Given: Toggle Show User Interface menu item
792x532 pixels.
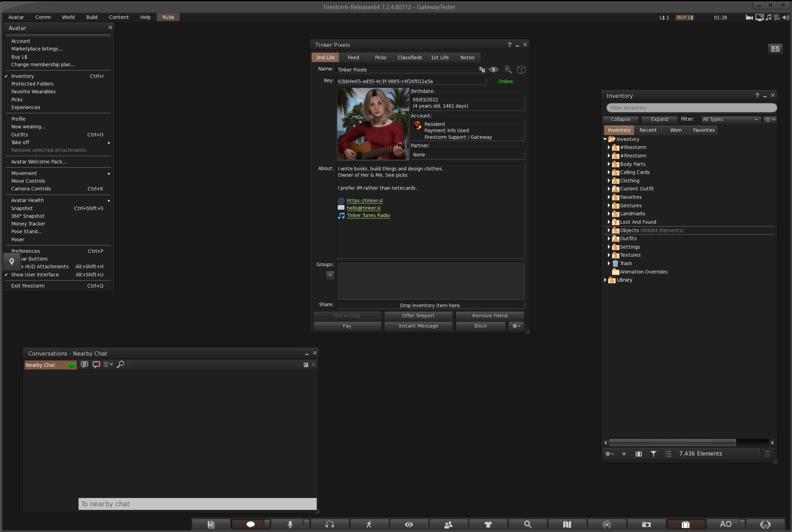Looking at the screenshot, I should point(58,275).
